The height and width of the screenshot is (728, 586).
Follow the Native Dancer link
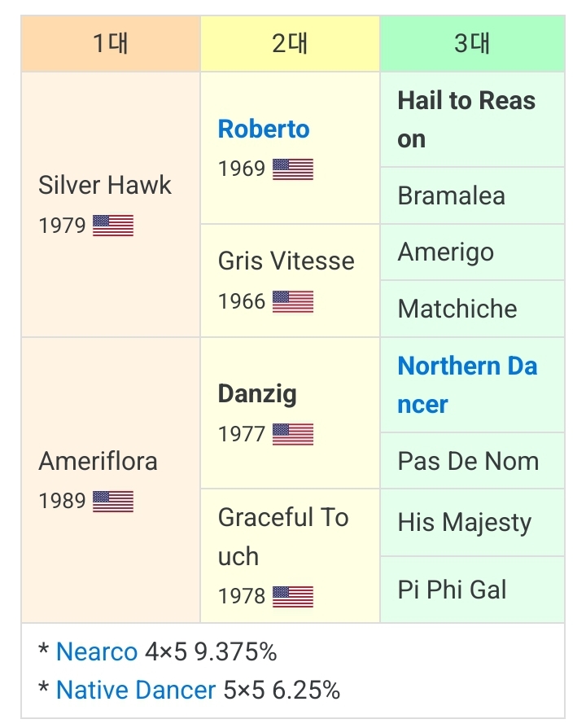click(x=136, y=691)
